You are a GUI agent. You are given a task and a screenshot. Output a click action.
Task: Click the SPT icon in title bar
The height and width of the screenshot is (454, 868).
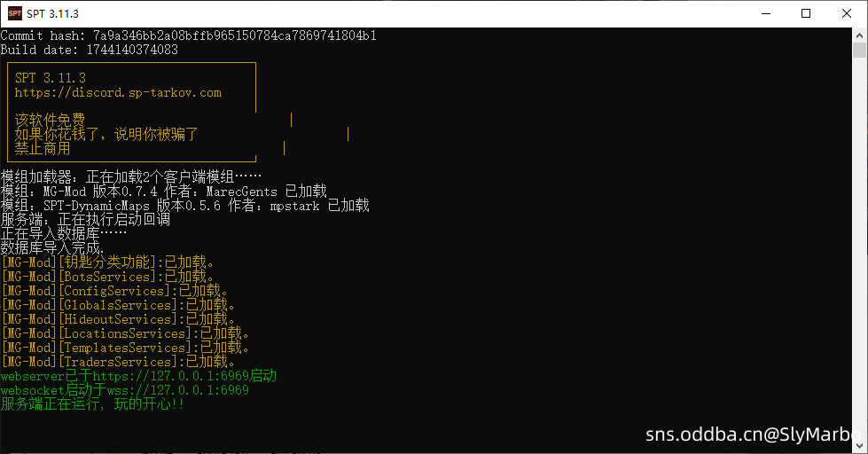pos(15,13)
